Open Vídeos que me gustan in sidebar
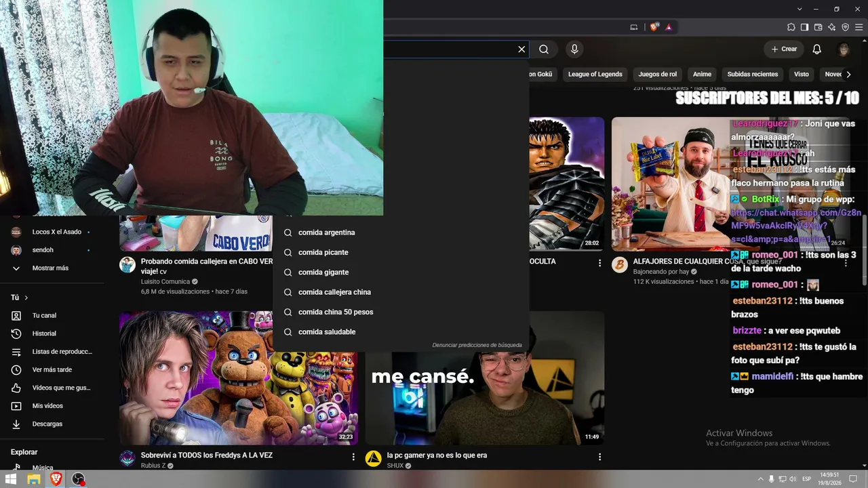The height and width of the screenshot is (488, 868). (52, 388)
